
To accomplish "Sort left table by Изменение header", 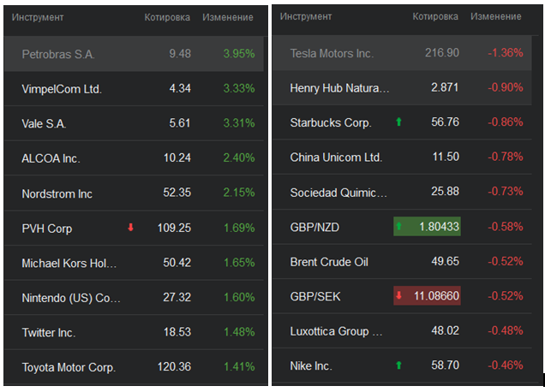I will pos(228,17).
